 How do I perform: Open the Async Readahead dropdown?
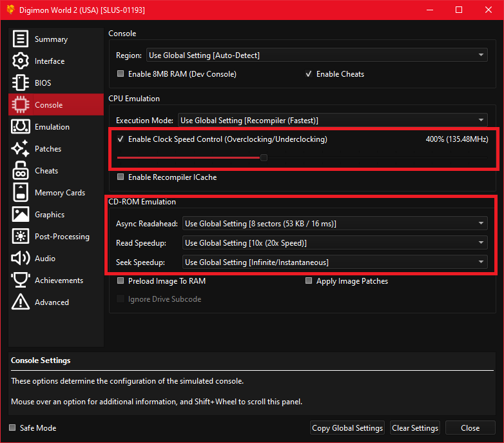(335, 223)
